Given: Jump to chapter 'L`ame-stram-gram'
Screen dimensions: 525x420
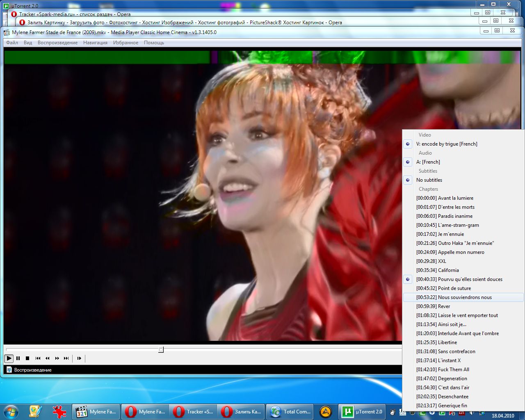Looking at the screenshot, I should (463, 225).
